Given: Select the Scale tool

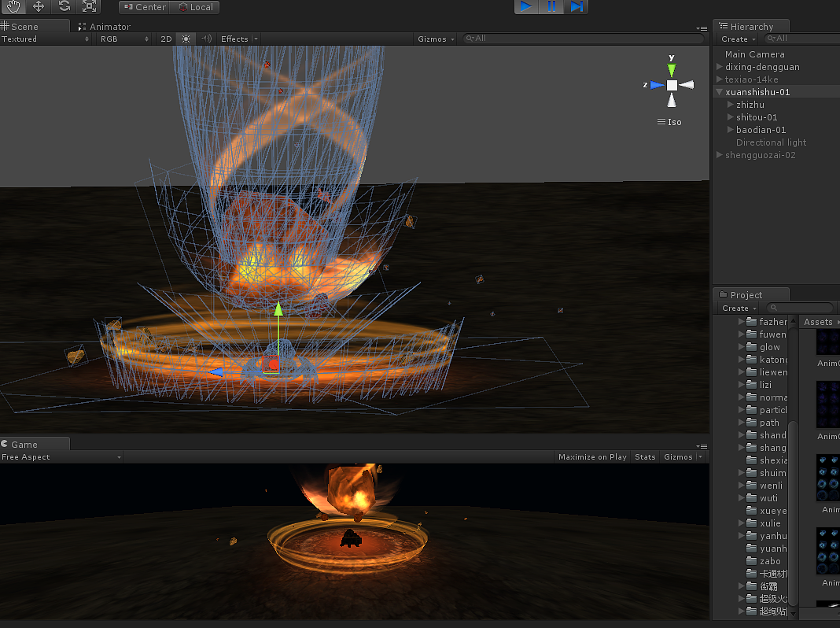Looking at the screenshot, I should click(89, 7).
